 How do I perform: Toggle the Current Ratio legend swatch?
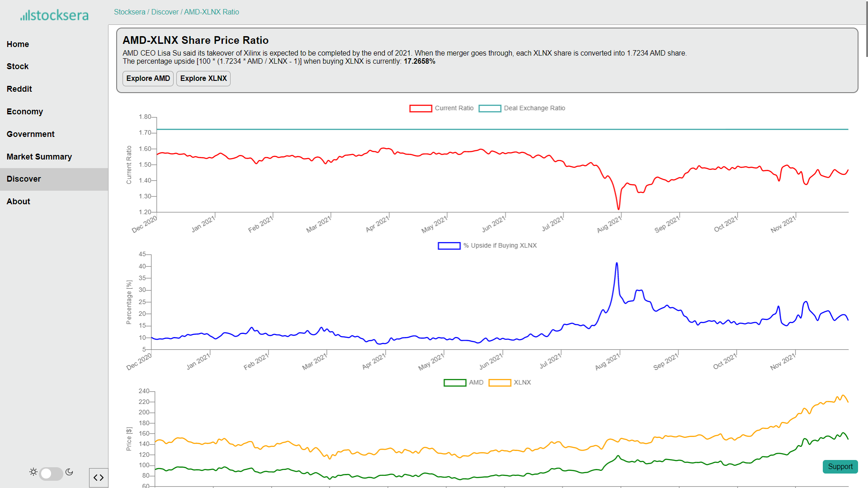pos(420,108)
